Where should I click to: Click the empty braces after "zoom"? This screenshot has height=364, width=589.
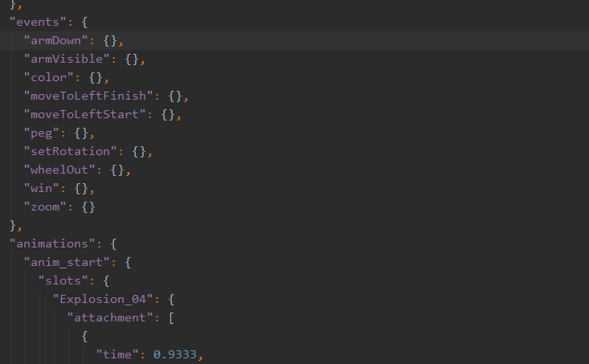88,207
